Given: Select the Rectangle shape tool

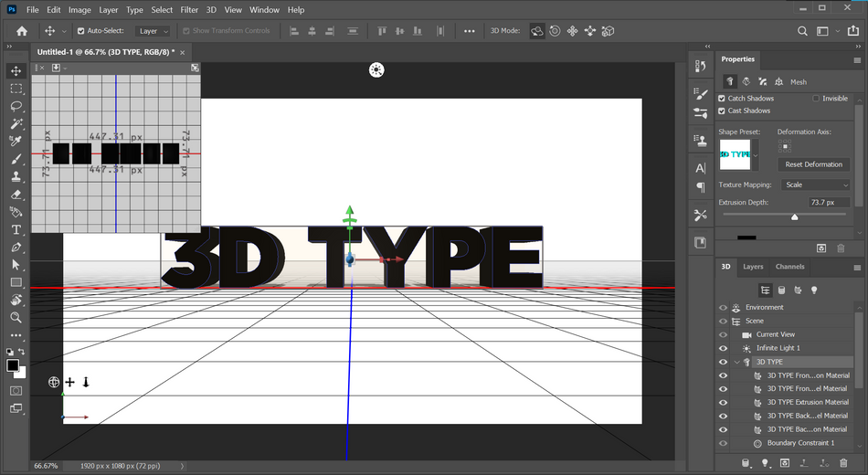Looking at the screenshot, I should click(16, 282).
